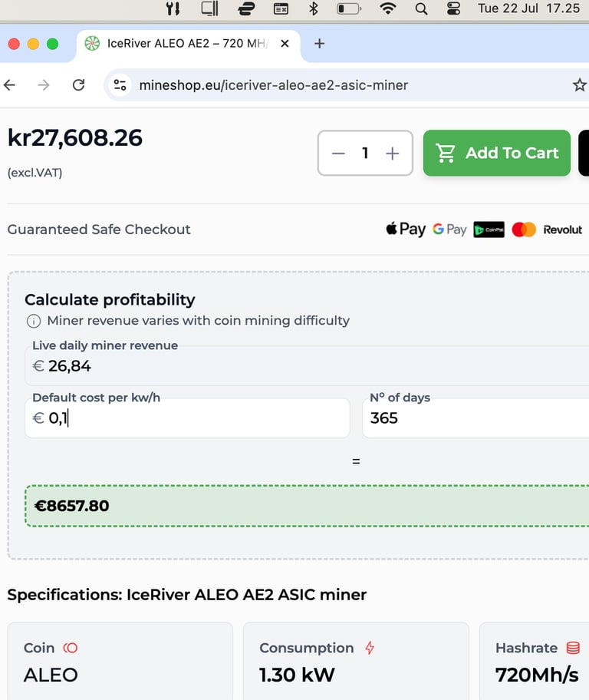Click the Coin ALEO icon

(x=70, y=648)
